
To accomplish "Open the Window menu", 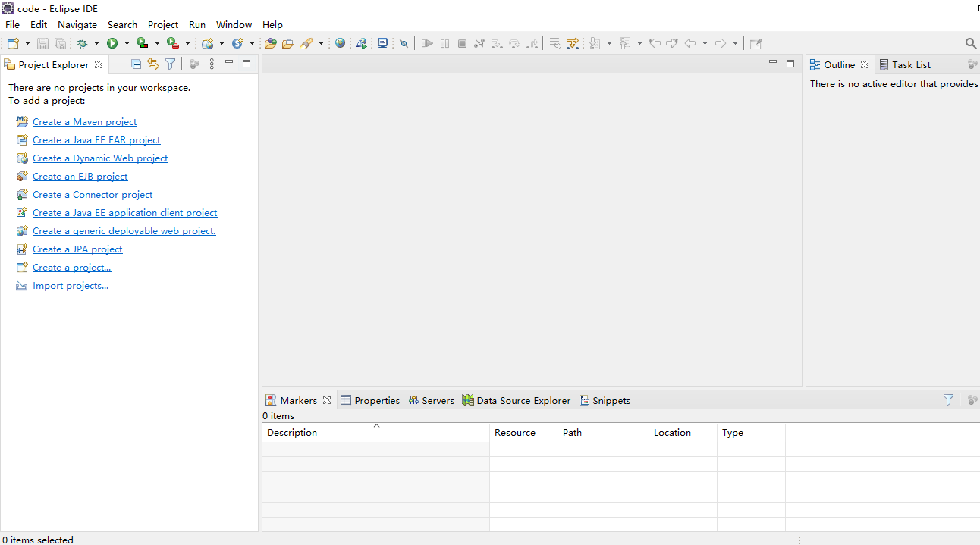I will point(234,24).
